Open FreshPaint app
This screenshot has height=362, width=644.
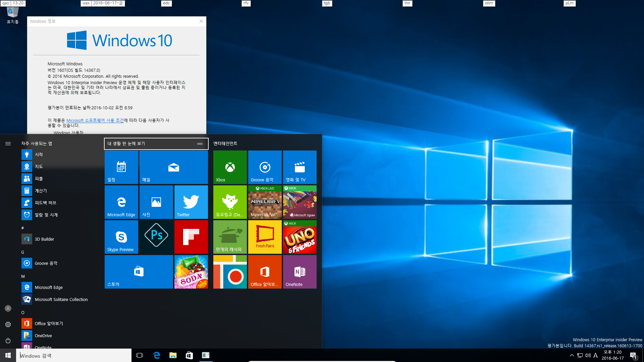click(265, 237)
